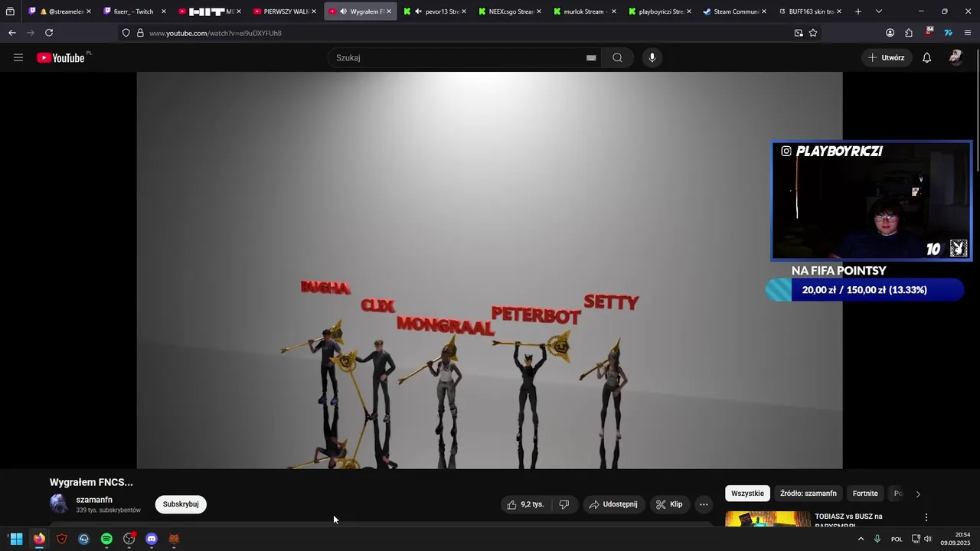Switch to BUFF163 skin trade tab

coord(810,11)
